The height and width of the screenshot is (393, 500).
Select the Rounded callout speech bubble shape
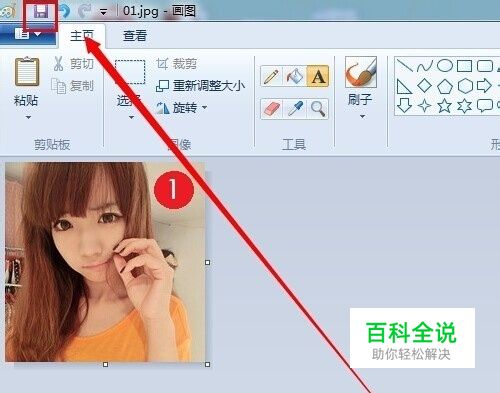coord(485,106)
